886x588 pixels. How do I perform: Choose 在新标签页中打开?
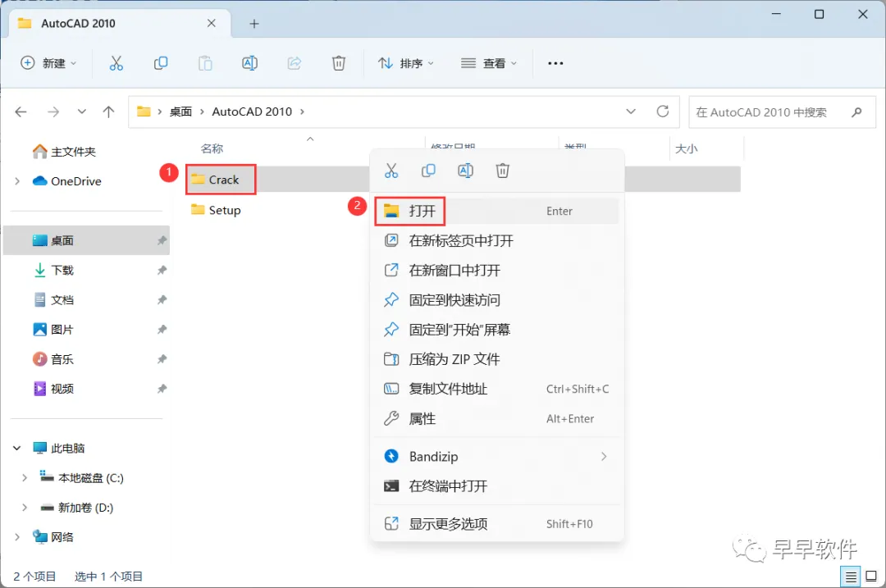(x=497, y=240)
